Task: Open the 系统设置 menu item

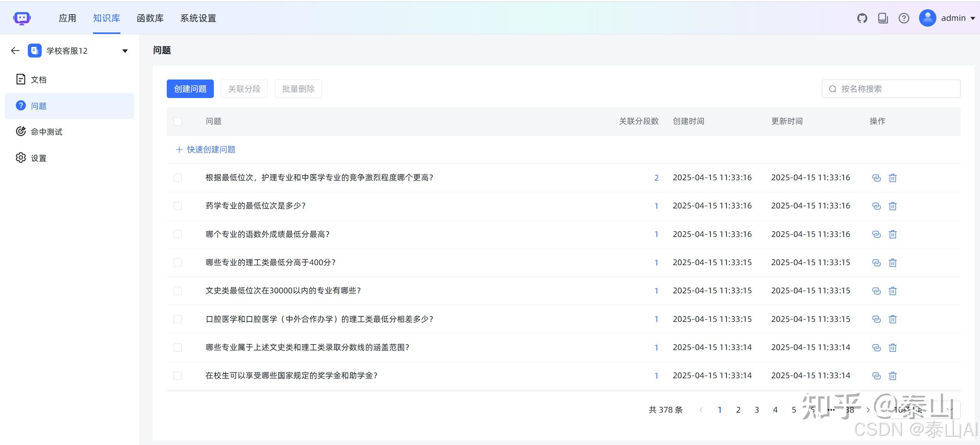Action: (198, 18)
